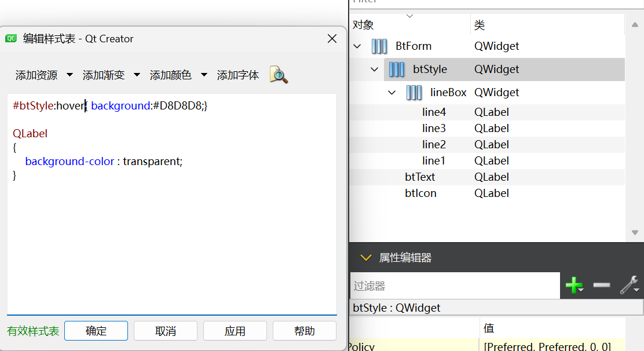644x351 pixels.
Task: Click the sort chevron above 对象 column
Action: click(409, 16)
